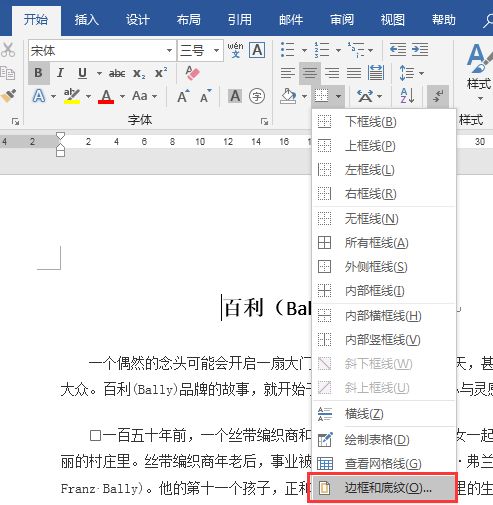Switch to the 审阅 tab
The width and height of the screenshot is (493, 505).
(x=342, y=20)
